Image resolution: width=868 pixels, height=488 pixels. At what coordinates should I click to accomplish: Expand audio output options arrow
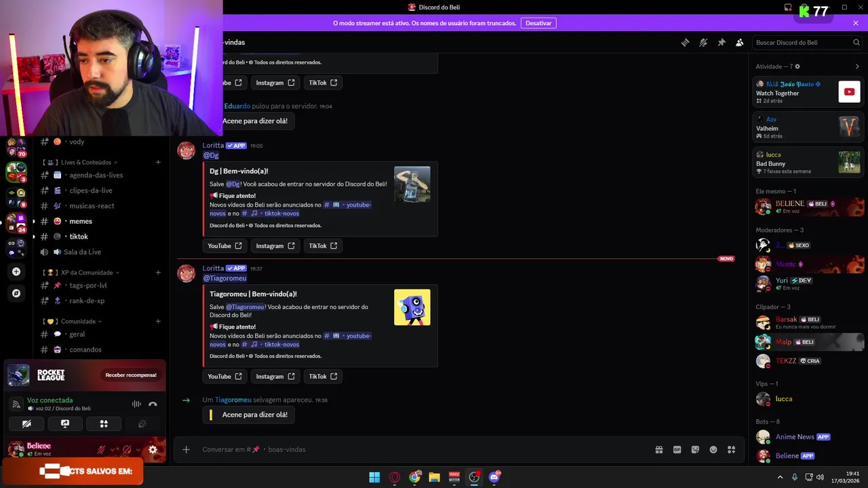point(138,449)
